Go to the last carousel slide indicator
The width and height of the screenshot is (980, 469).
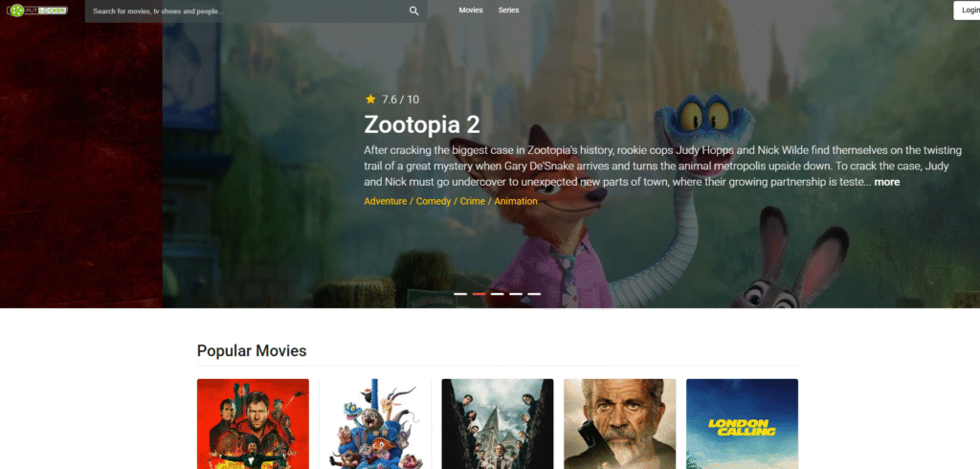tap(534, 294)
